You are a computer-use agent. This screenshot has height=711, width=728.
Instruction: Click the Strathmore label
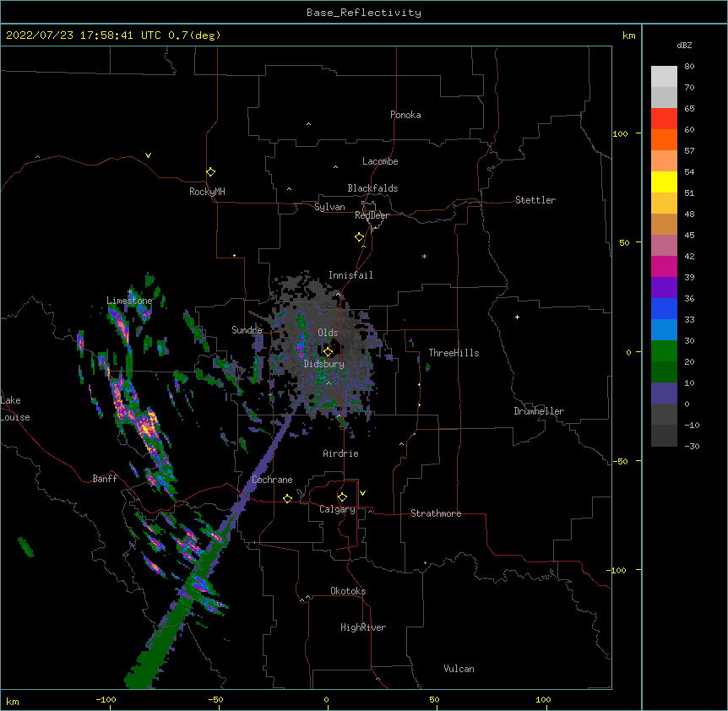(x=436, y=513)
